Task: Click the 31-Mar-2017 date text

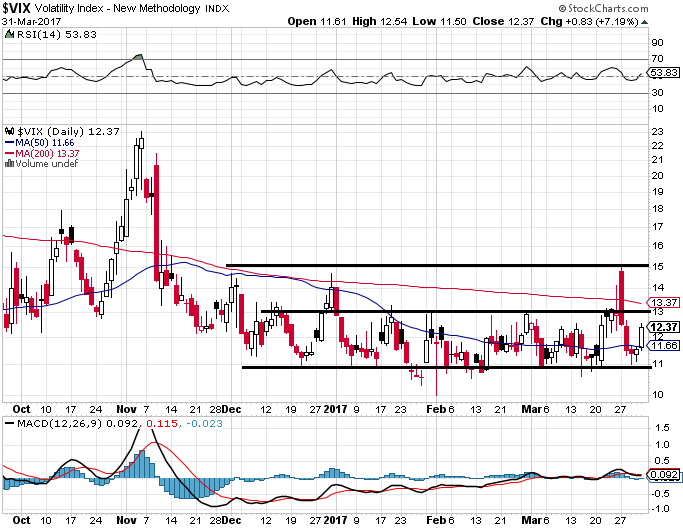Action: [x=31, y=21]
